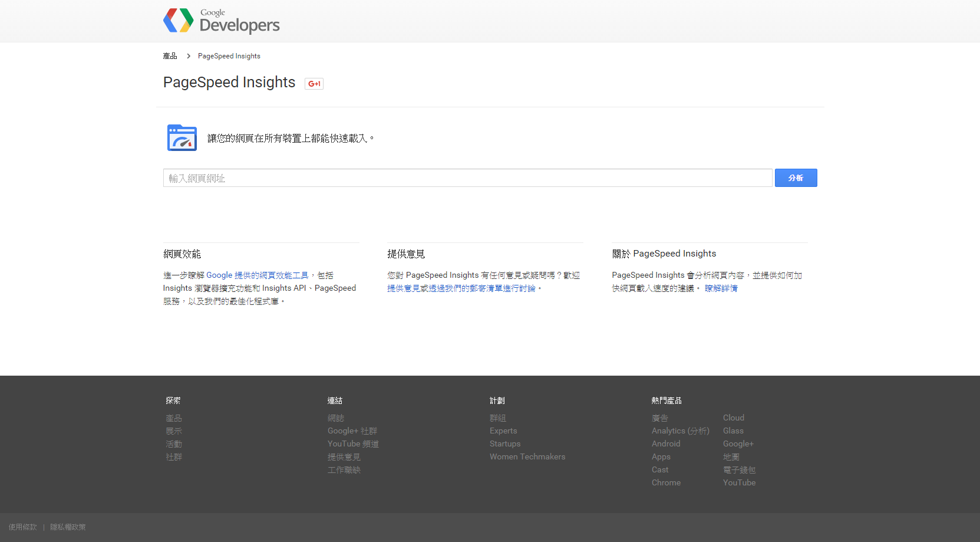This screenshot has width=980, height=542.
Task: Click the 產品 breadcrumb link
Action: [x=170, y=56]
